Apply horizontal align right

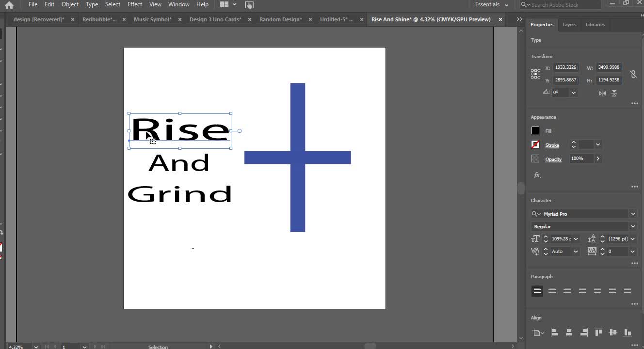pos(584,333)
